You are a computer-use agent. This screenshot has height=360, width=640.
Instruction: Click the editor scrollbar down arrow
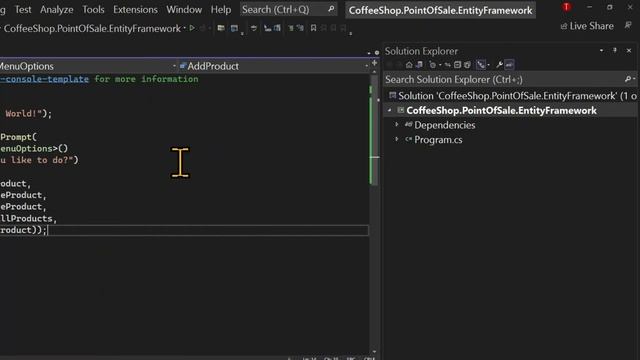tap(374, 351)
